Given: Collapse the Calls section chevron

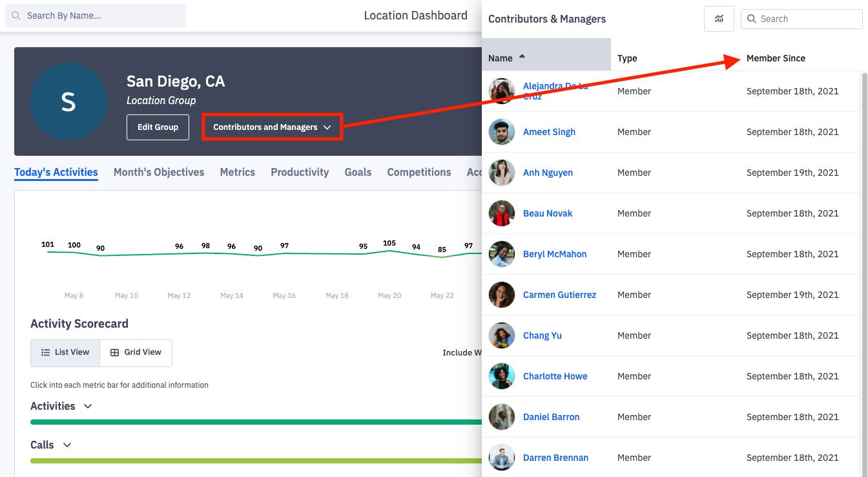Looking at the screenshot, I should 67,445.
